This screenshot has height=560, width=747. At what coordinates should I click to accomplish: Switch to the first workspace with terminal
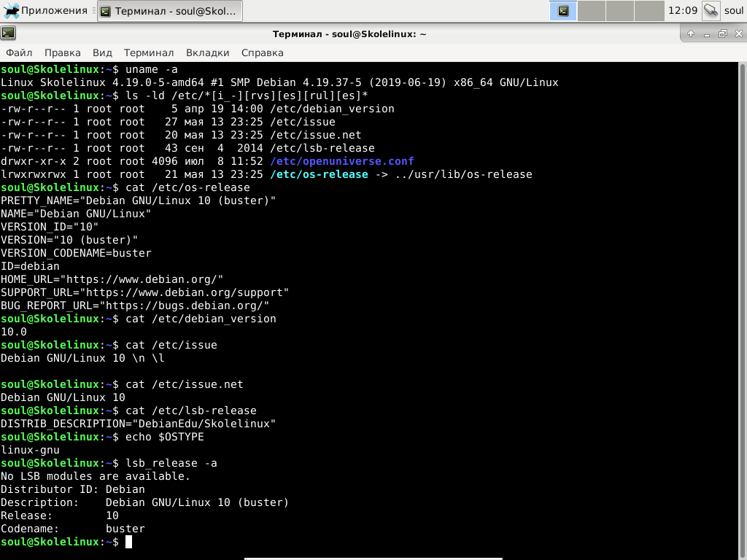[x=563, y=11]
